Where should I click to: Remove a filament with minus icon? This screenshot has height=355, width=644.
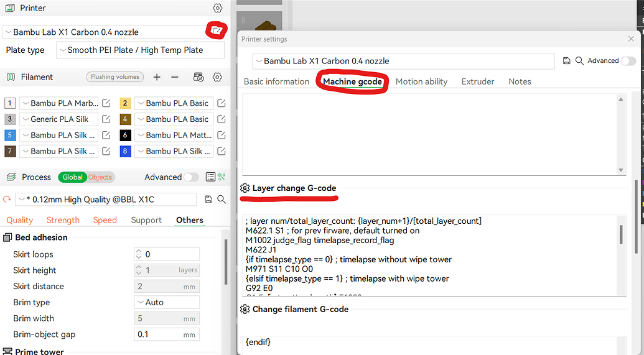click(175, 76)
